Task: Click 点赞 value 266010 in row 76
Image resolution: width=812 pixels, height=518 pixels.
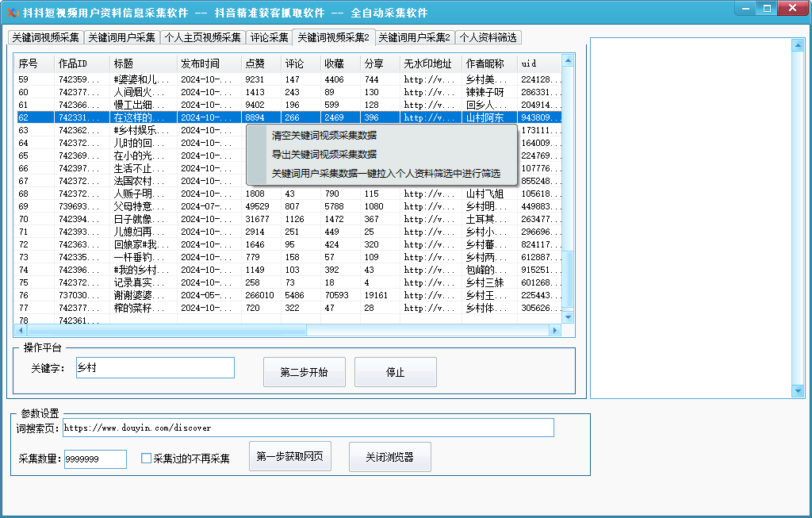Action: tap(259, 295)
